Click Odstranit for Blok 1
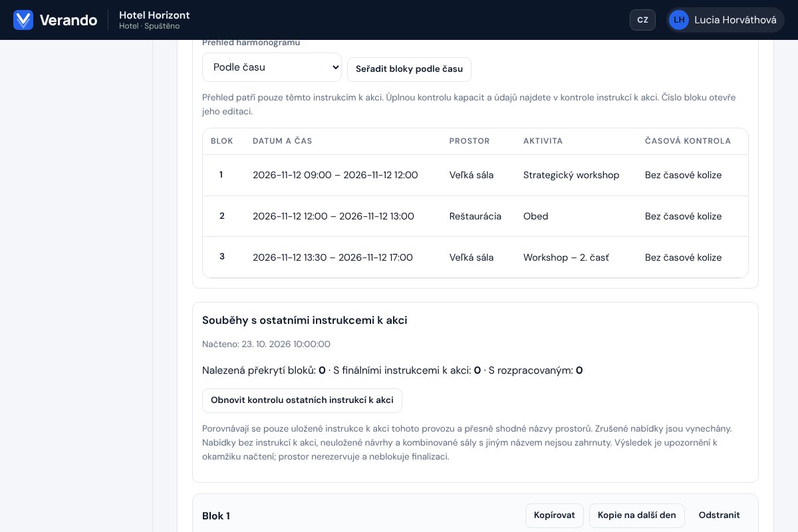This screenshot has width=798, height=532. (719, 515)
